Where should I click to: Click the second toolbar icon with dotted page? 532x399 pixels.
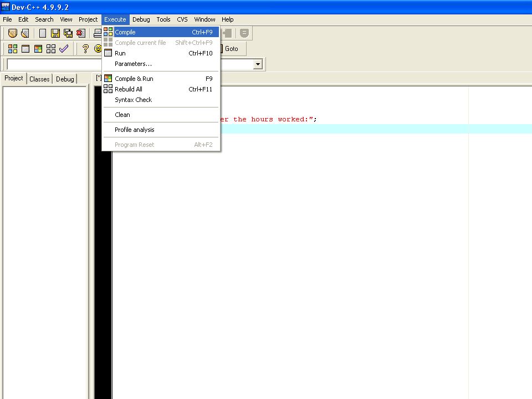[25, 33]
